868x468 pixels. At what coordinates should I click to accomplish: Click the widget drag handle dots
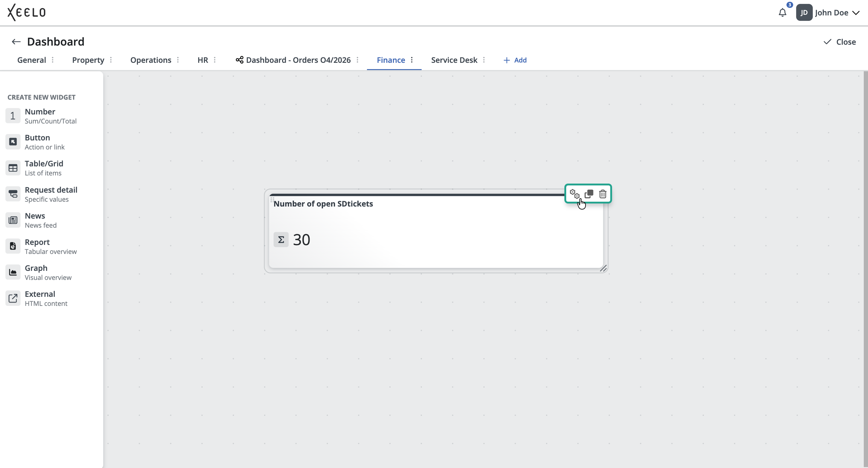[x=272, y=199]
